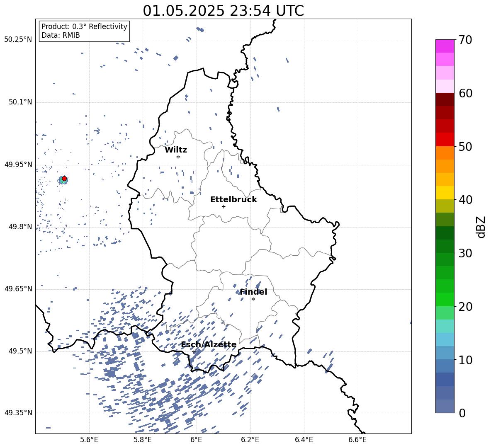Click the 60 colorbar tick label
This screenshot has width=491, height=448.
(465, 93)
